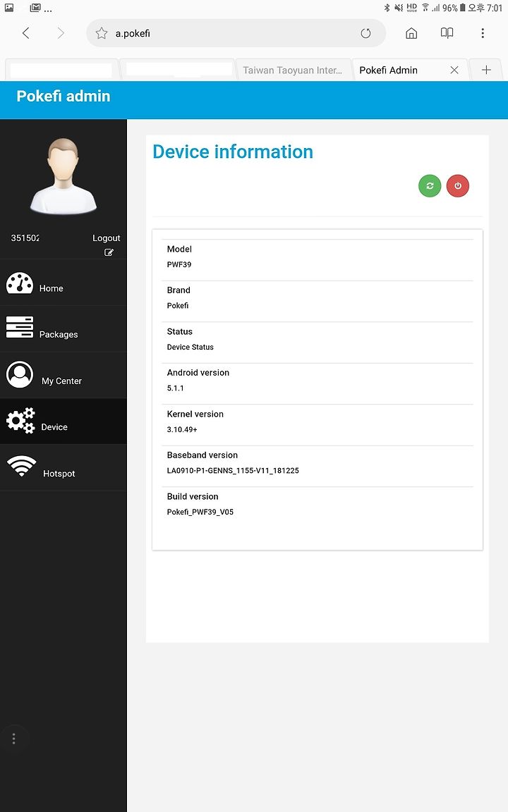Click the browser forward arrow
508x812 pixels.
coord(61,33)
